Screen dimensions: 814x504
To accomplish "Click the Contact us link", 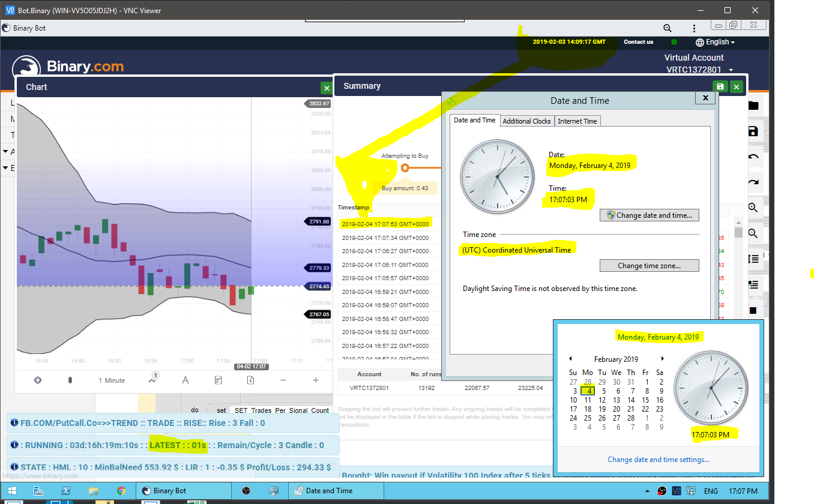I will click(638, 42).
